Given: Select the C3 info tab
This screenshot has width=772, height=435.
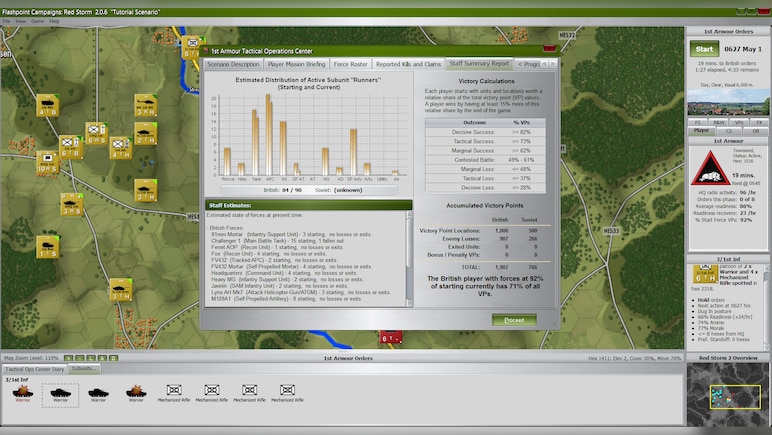Looking at the screenshot, I should tap(729, 131).
